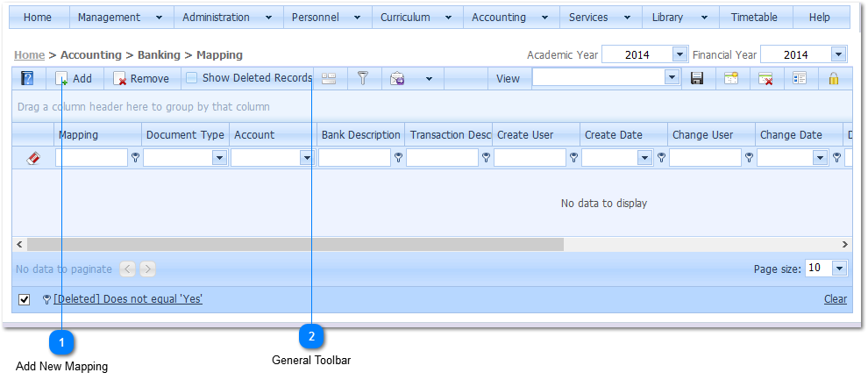Viewport: 868px width, 387px height.
Task: Click the funnel filter icon in toolbar
Action: (363, 79)
